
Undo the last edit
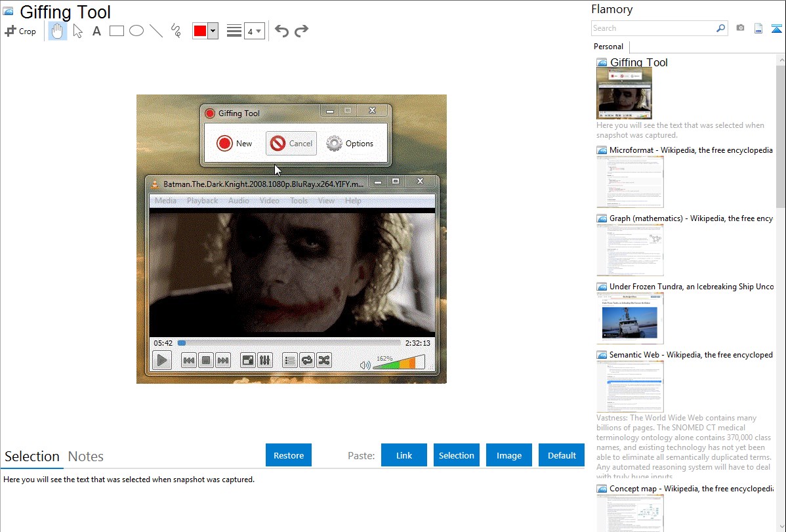[281, 31]
